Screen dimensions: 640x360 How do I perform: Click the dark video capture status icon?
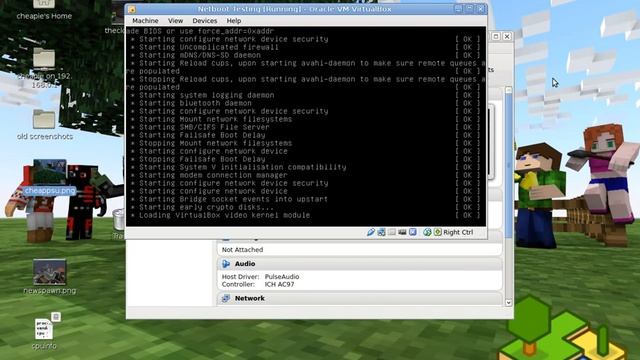[402, 232]
